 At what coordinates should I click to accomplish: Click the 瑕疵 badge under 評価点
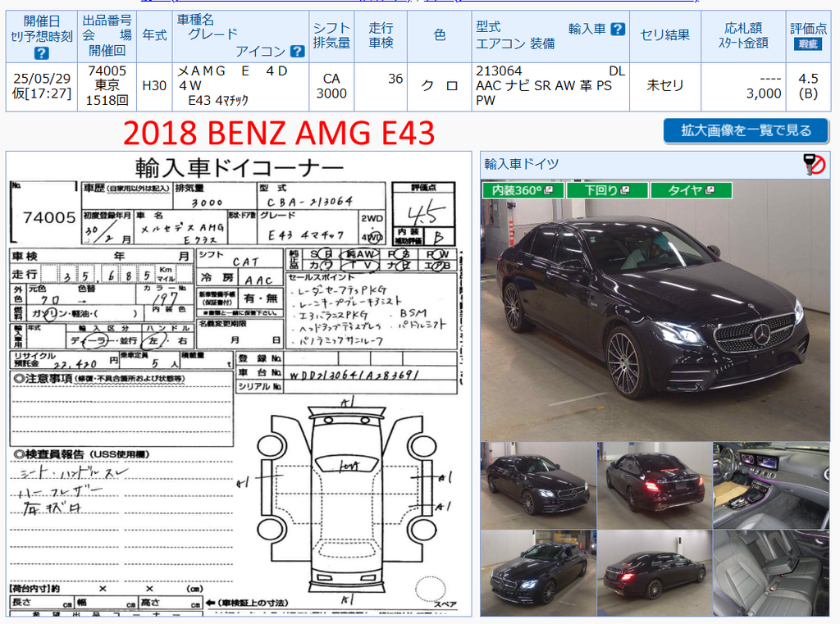pos(808,44)
